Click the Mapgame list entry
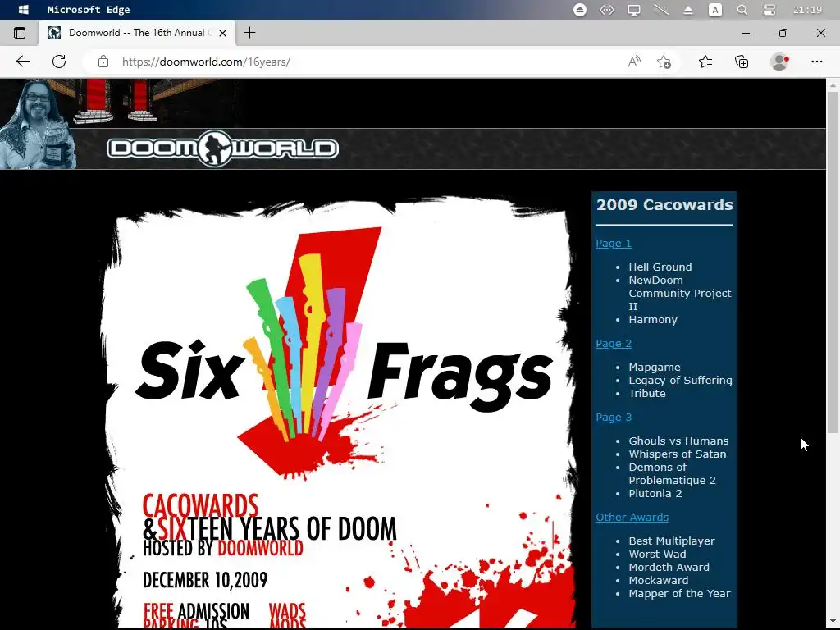The height and width of the screenshot is (630, 840). pos(655,367)
